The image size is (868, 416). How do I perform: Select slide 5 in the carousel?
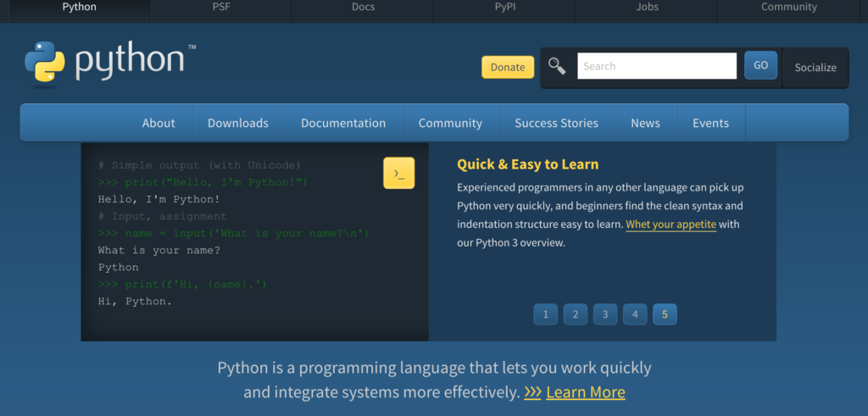[x=665, y=314]
